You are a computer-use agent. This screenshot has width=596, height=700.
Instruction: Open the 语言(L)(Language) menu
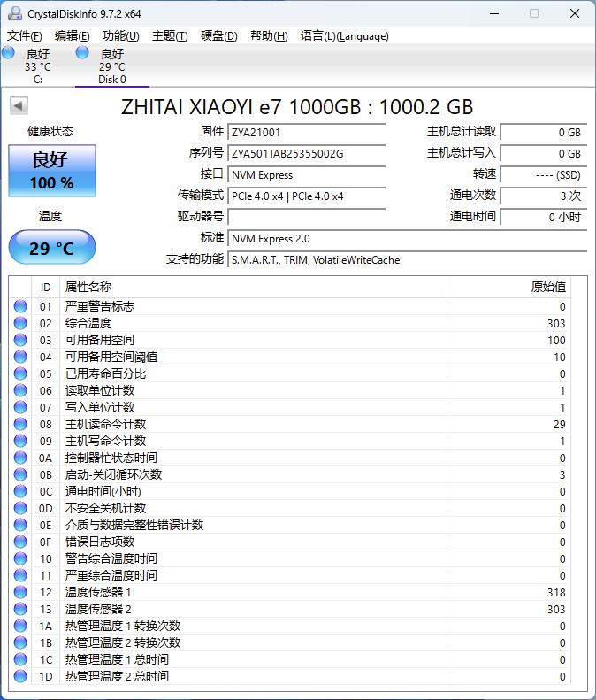click(344, 35)
